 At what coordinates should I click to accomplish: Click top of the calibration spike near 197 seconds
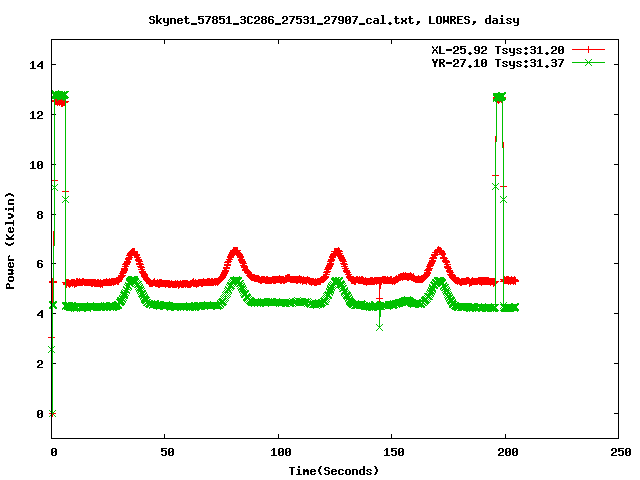pyautogui.click(x=499, y=97)
